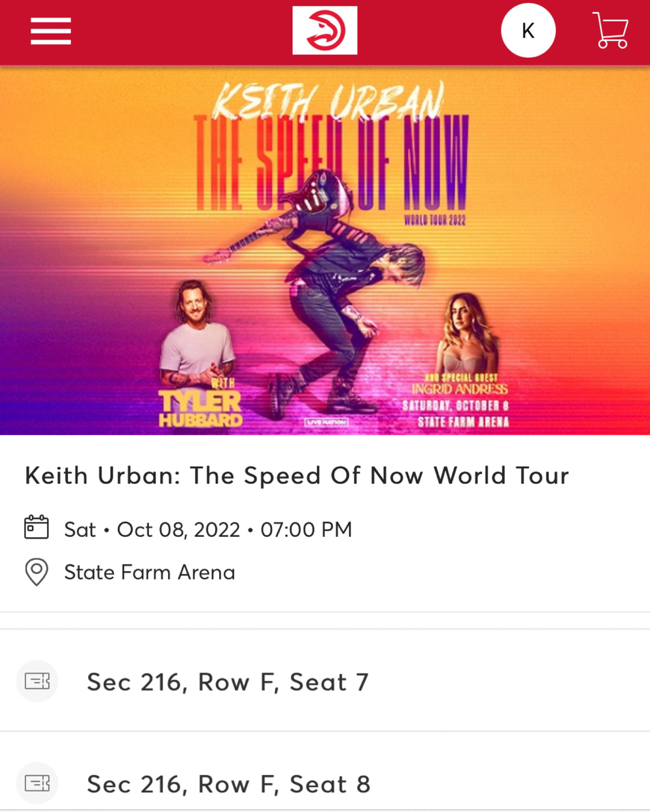Tap the ticket icon for Seat 7

pos(37,681)
